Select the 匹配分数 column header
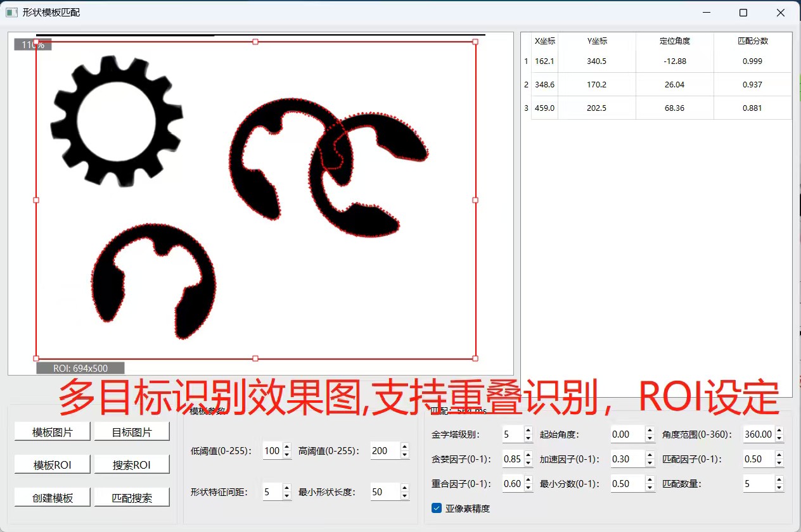The height and width of the screenshot is (532, 801). [x=753, y=41]
